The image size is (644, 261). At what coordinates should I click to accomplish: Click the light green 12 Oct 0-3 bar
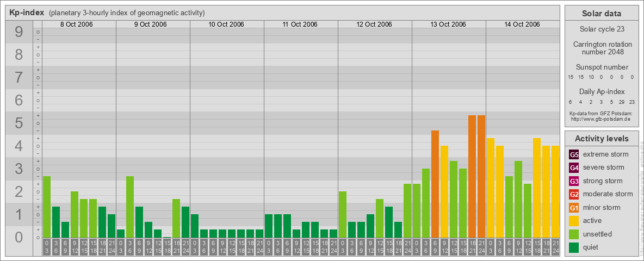(343, 215)
